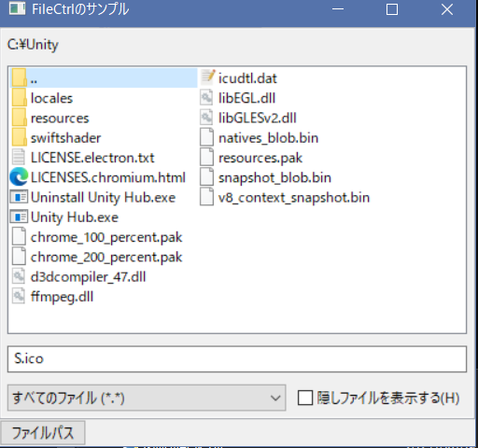Image resolution: width=478 pixels, height=448 pixels.
Task: Select the 'LICENSE.electron.txt' file name
Action: pyautogui.click(x=92, y=158)
